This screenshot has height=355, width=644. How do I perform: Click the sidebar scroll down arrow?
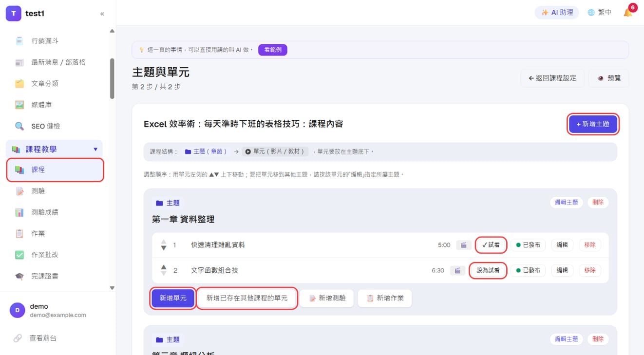pos(112,288)
